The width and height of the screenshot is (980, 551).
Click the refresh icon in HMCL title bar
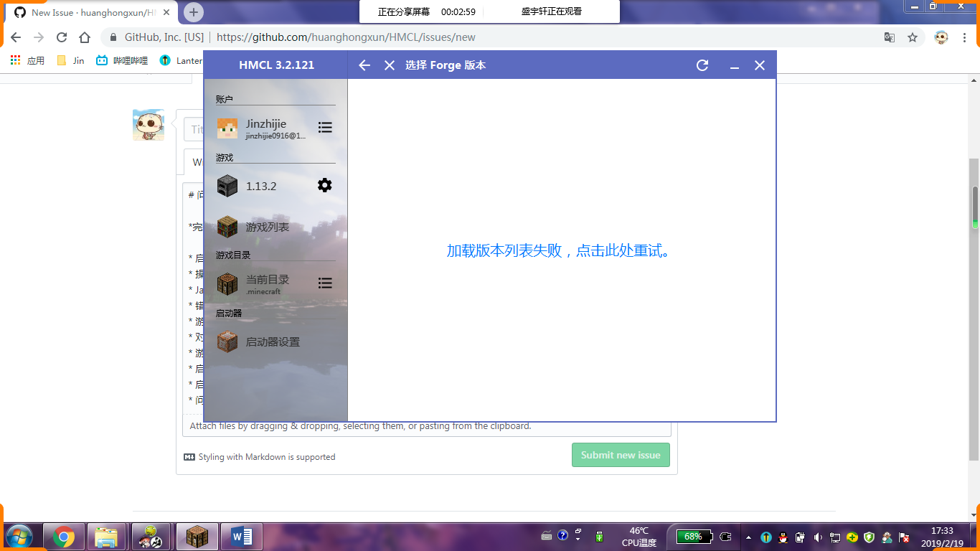pyautogui.click(x=702, y=65)
